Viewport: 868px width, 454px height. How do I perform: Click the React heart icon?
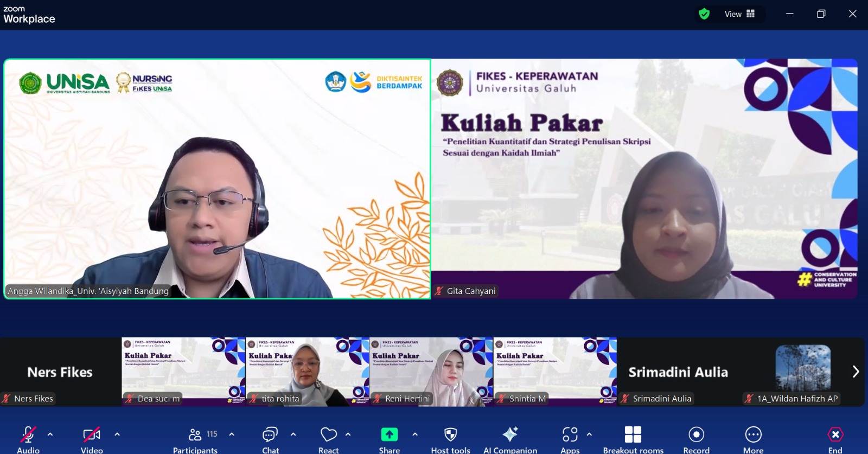coord(328,436)
